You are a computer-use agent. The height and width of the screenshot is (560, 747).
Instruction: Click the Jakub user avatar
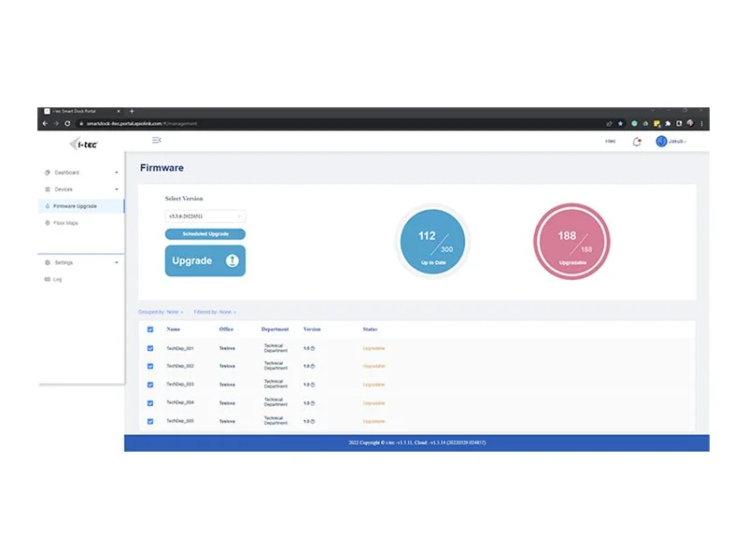click(x=661, y=141)
